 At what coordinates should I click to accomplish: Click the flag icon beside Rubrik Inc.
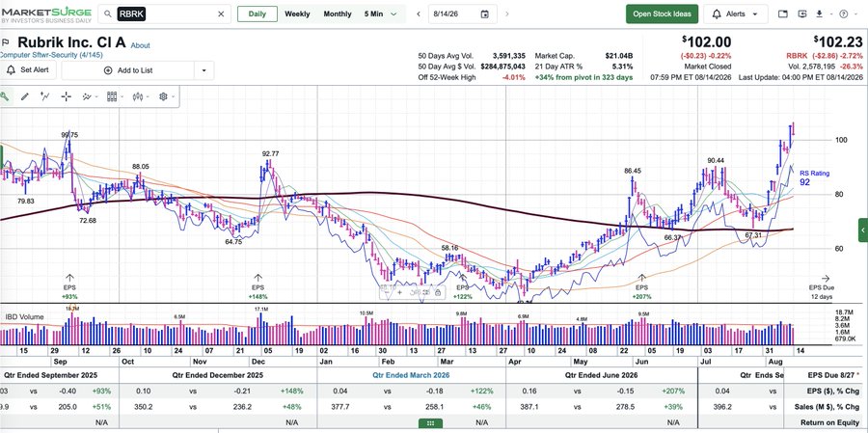6,42
